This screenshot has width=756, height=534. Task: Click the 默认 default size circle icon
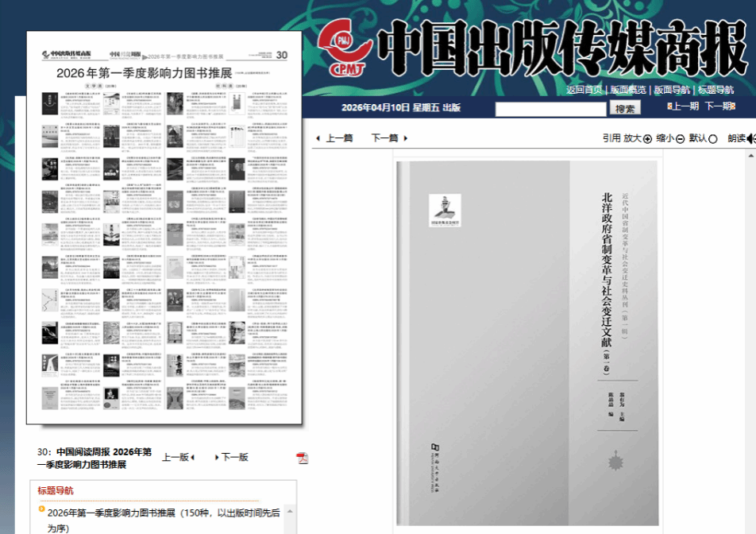coord(712,138)
